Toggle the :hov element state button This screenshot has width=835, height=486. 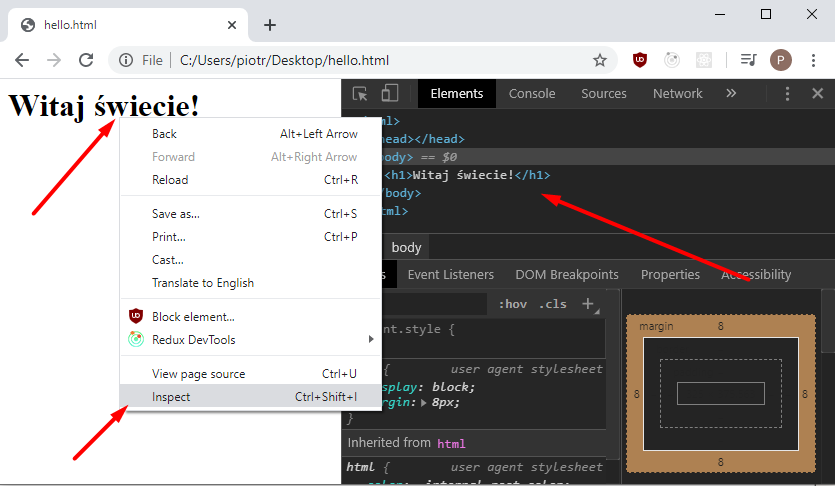513,304
